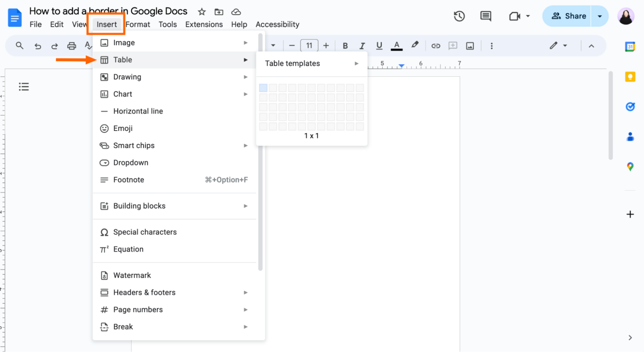Open the Accessibility menu
The width and height of the screenshot is (644, 352).
277,24
